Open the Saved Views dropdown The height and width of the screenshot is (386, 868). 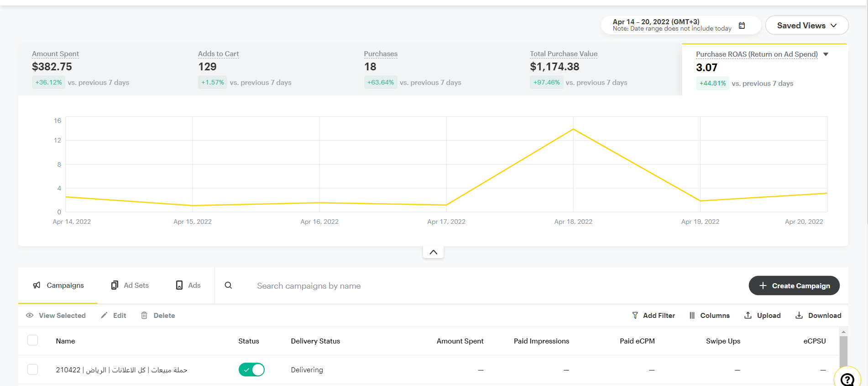pyautogui.click(x=806, y=26)
